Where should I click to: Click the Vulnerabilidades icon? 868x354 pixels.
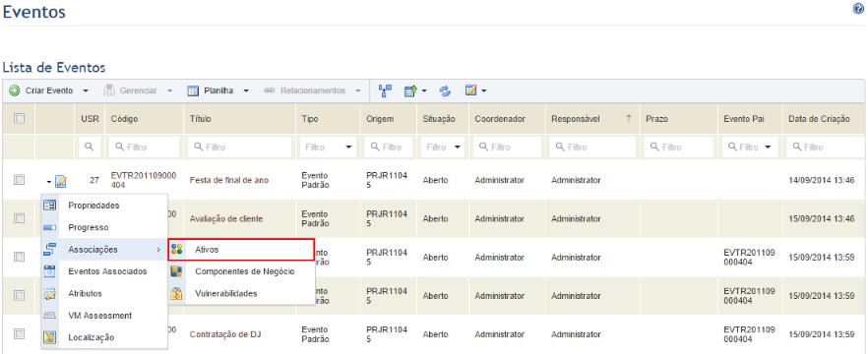[176, 294]
